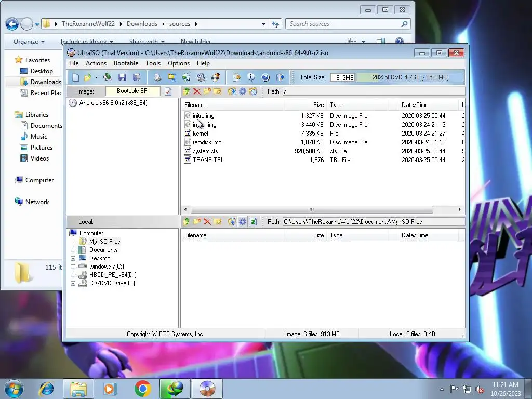The width and height of the screenshot is (532, 399).
Task: Click the Save As icon in the toolbar
Action: tap(137, 77)
